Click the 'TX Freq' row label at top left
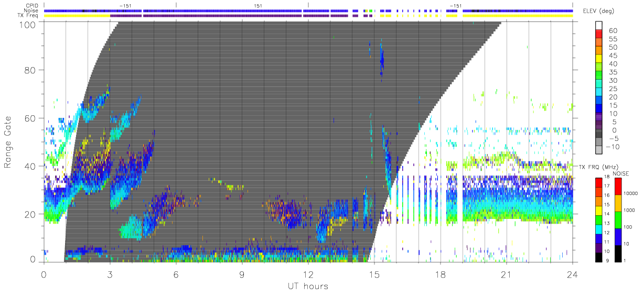644x297 pixels. 29,15
